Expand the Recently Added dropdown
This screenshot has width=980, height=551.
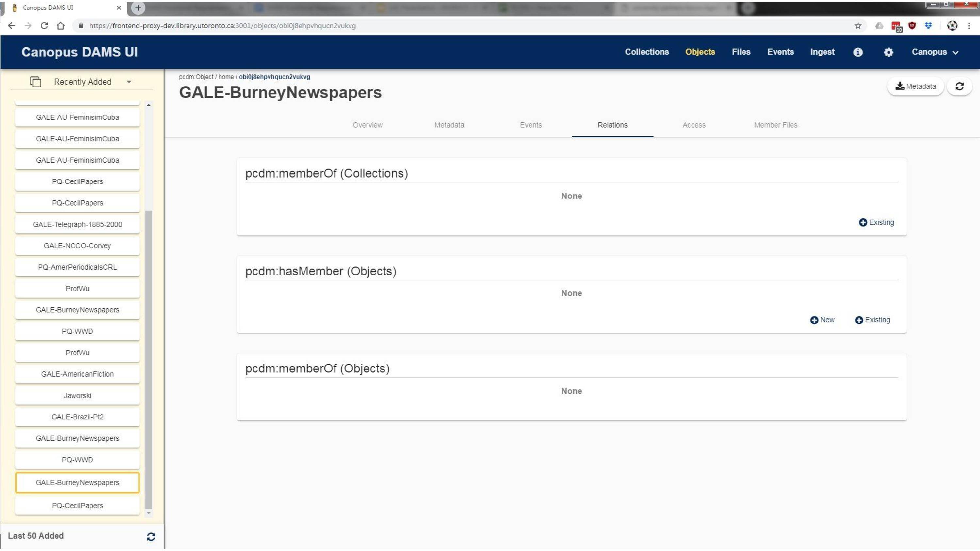pos(129,82)
